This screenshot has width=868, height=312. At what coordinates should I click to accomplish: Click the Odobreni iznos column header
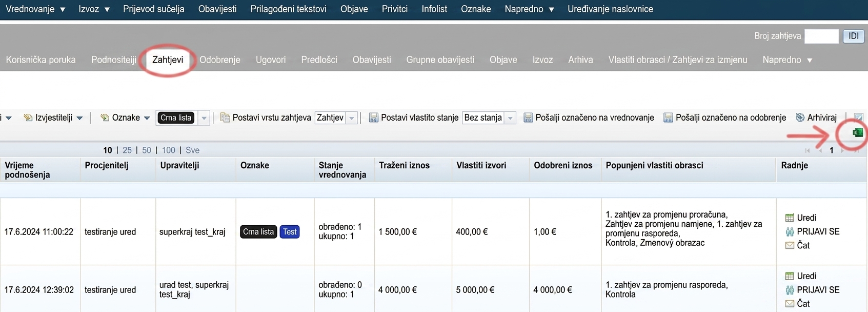[x=563, y=165]
